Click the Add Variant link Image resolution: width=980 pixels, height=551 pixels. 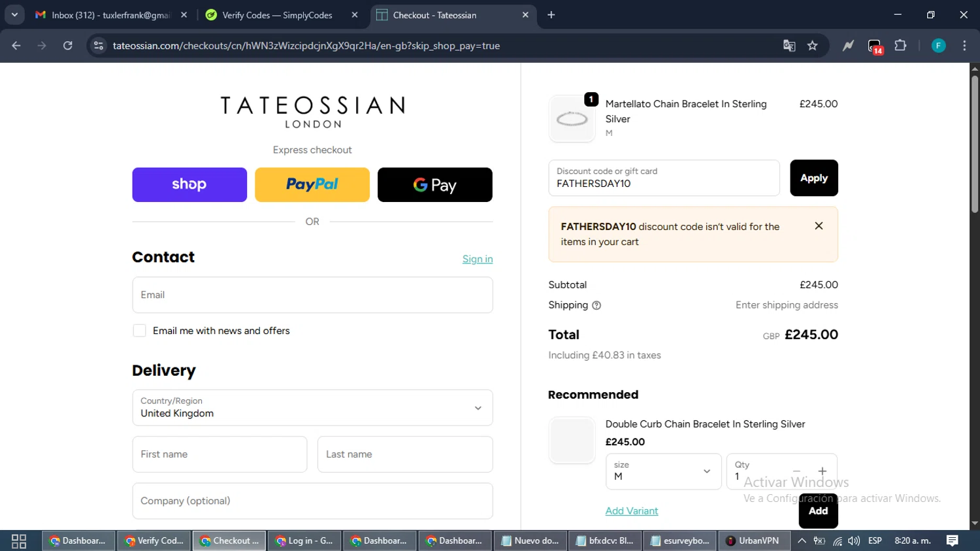[x=632, y=511]
